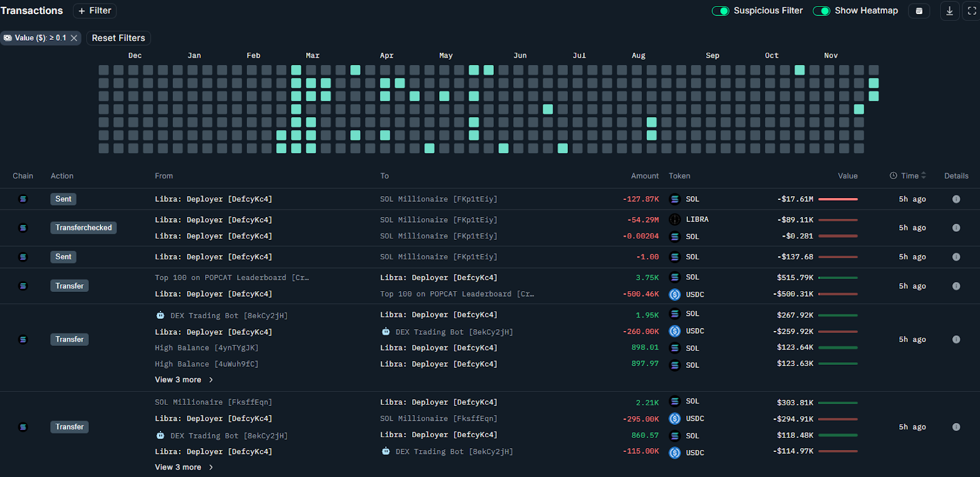980x477 pixels.
Task: Remove the Value ≥ 0.1 filter chip
Action: coord(74,38)
